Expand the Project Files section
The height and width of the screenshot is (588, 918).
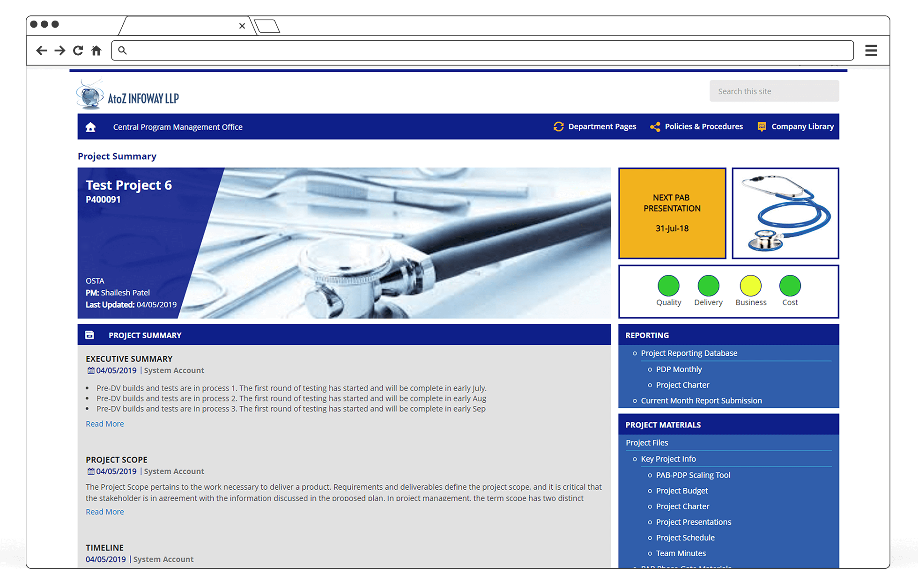647,442
